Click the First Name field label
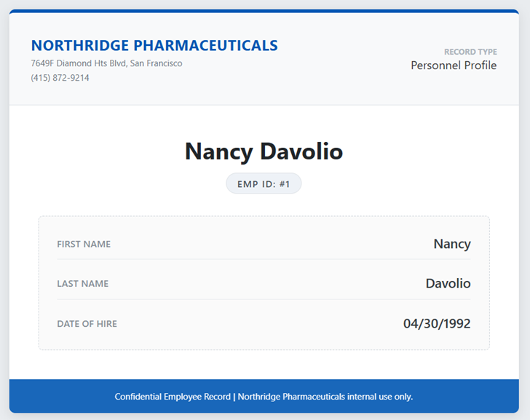 (84, 244)
